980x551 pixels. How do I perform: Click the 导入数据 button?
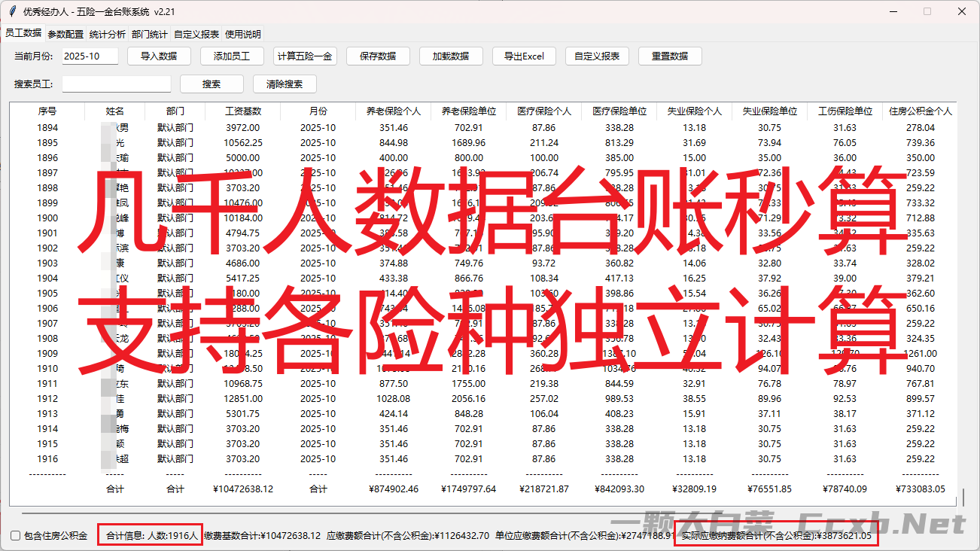(x=158, y=56)
